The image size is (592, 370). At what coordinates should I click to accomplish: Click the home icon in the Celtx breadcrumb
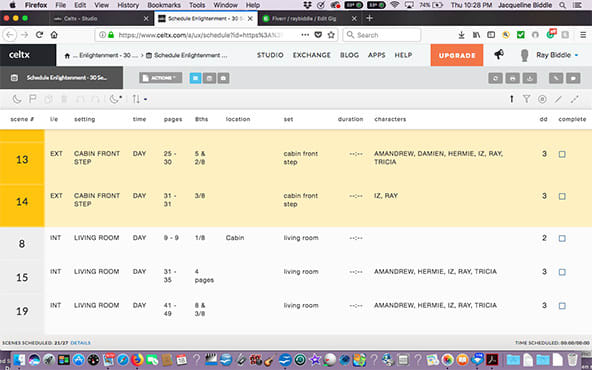click(x=67, y=56)
